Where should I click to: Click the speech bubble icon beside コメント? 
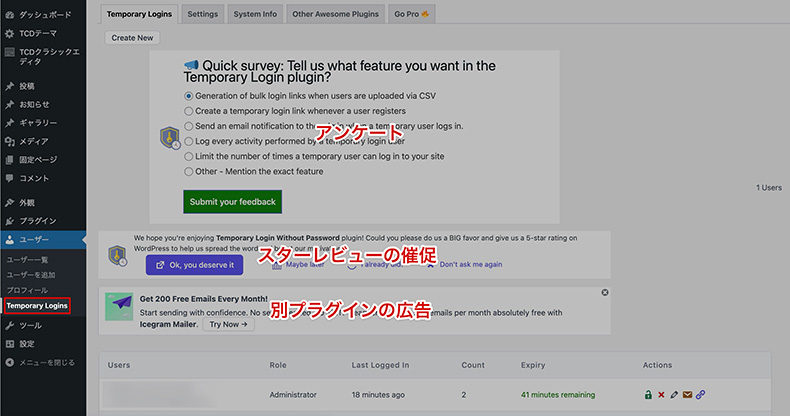(x=10, y=178)
